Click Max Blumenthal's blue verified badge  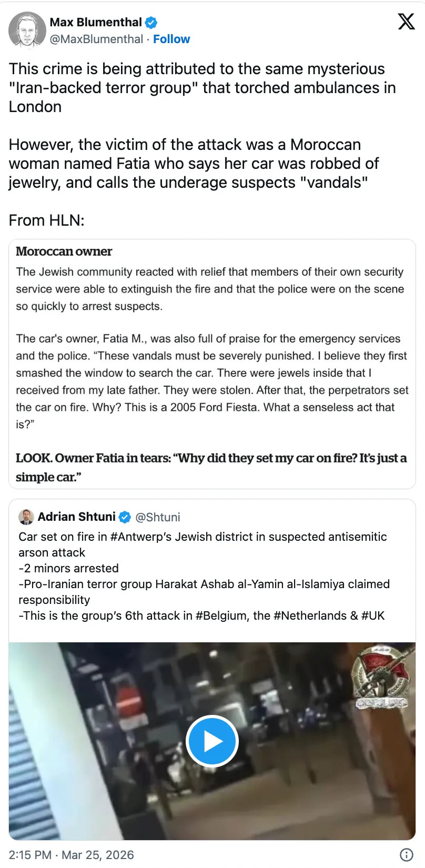point(151,23)
